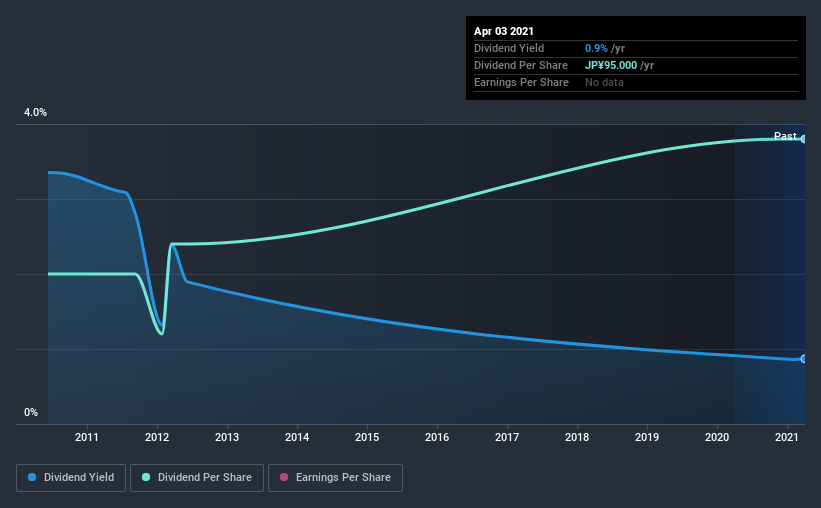The height and width of the screenshot is (508, 821).
Task: Click the 2011 x-axis label
Action: 87,437
